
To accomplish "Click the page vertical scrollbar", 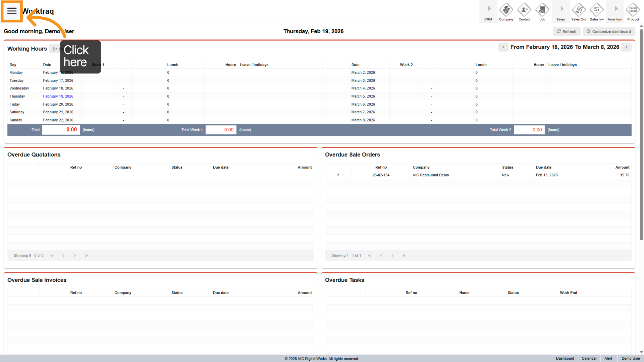I will pos(641,134).
